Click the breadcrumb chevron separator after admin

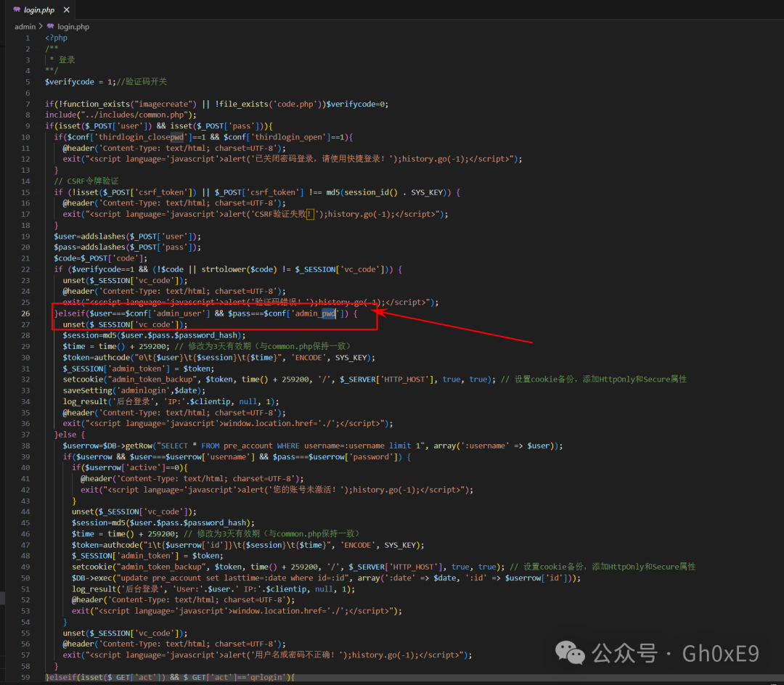tap(41, 26)
